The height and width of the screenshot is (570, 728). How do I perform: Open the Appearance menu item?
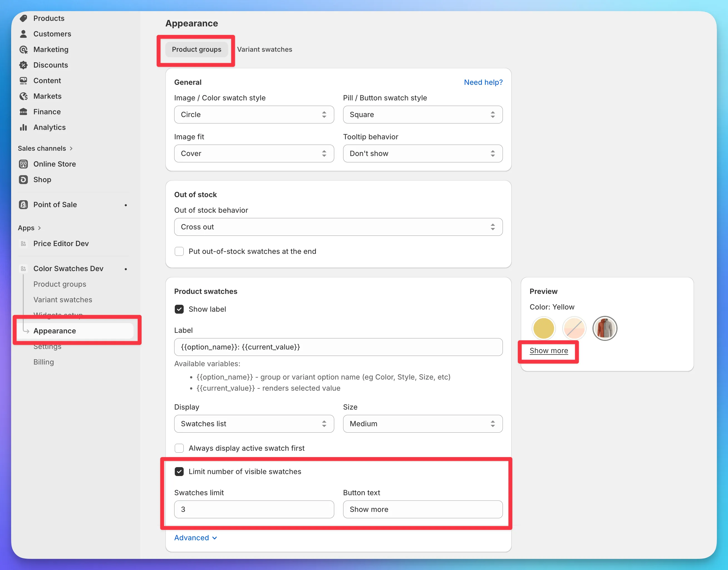[55, 331]
